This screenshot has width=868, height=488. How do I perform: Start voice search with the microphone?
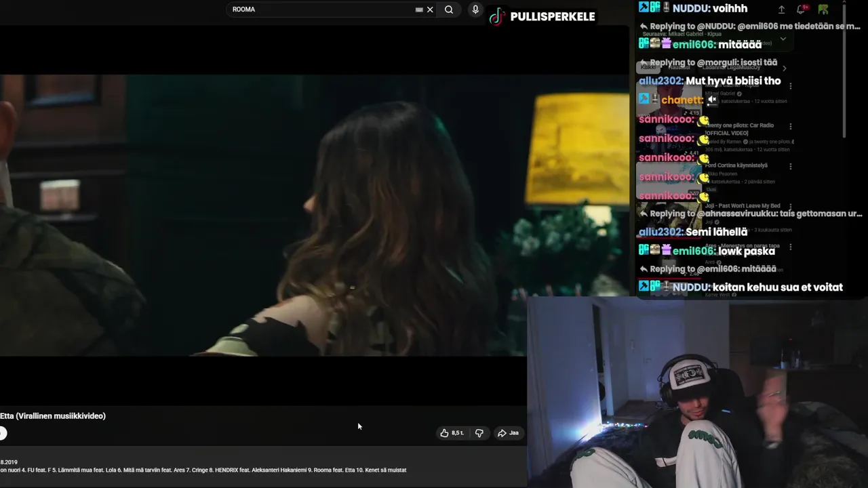(475, 9)
